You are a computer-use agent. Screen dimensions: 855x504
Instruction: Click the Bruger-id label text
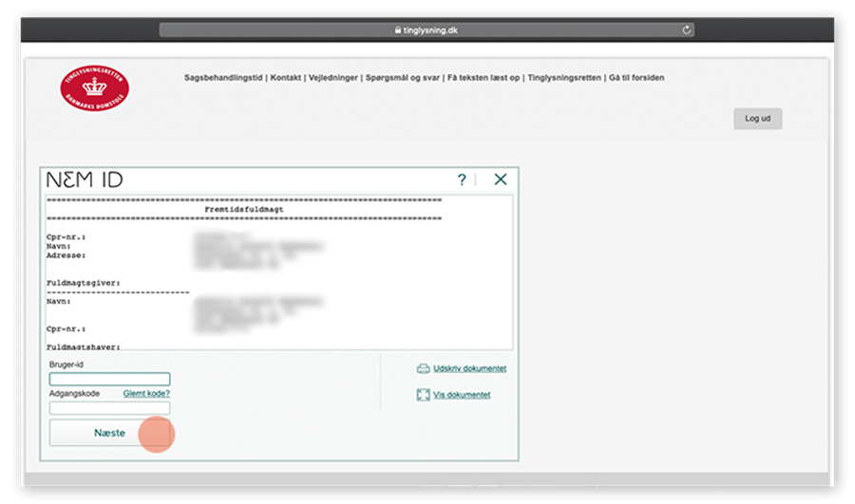click(x=66, y=364)
